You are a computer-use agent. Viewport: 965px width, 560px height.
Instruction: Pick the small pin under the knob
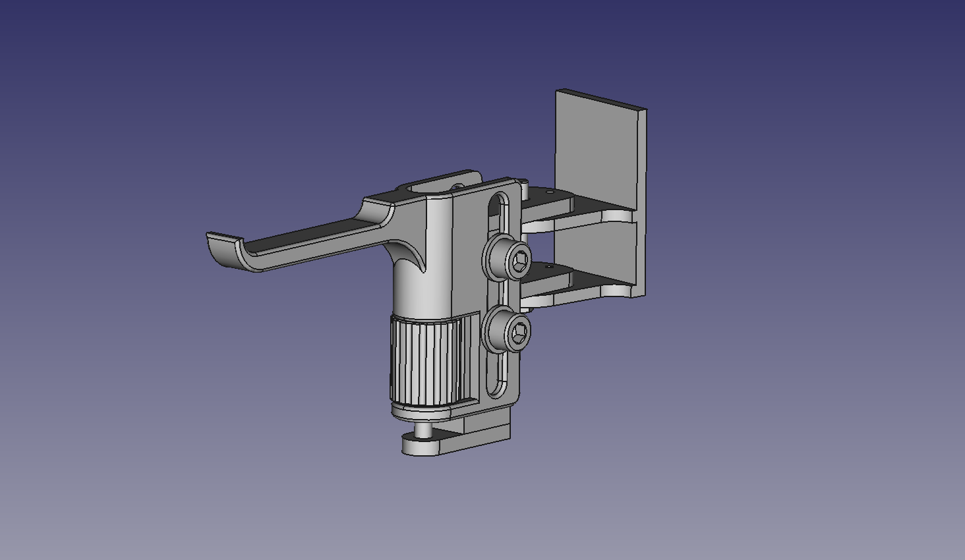tap(424, 430)
